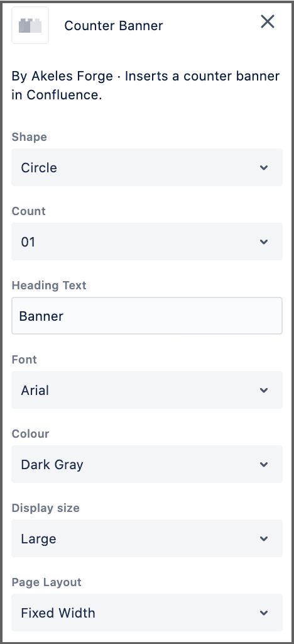Click the Display size field label
Image resolution: width=294 pixels, height=644 pixels.
pyautogui.click(x=45, y=508)
